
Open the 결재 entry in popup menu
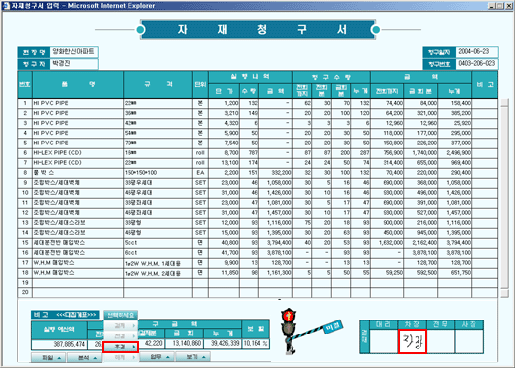tap(120, 325)
